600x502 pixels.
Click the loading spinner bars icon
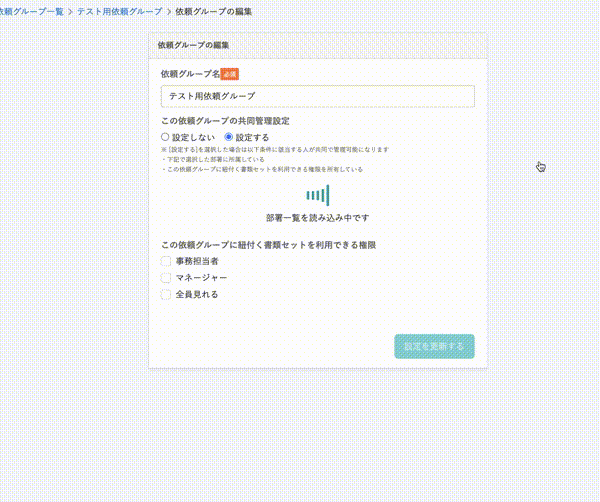318,195
